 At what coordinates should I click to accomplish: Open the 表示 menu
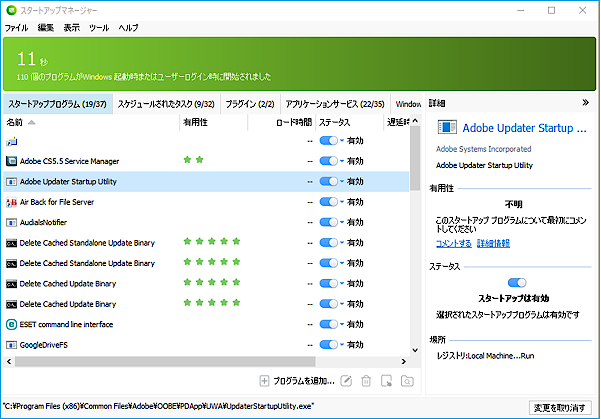click(71, 28)
